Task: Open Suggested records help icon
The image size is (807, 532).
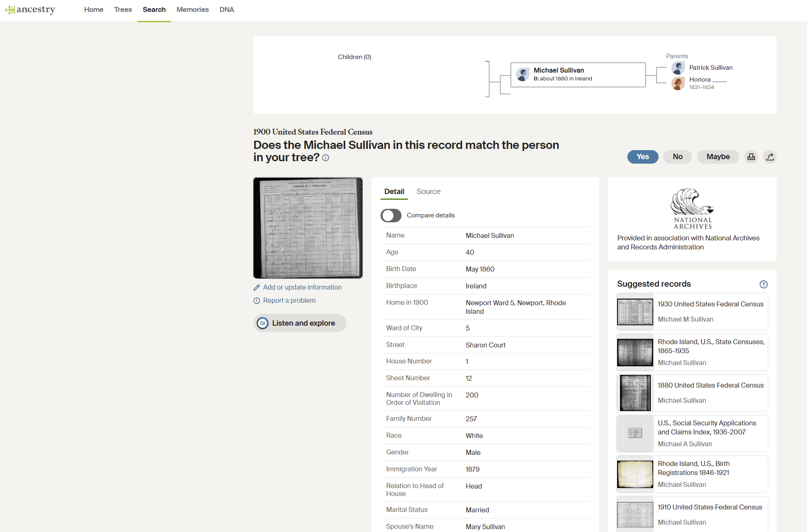Action: [763, 284]
